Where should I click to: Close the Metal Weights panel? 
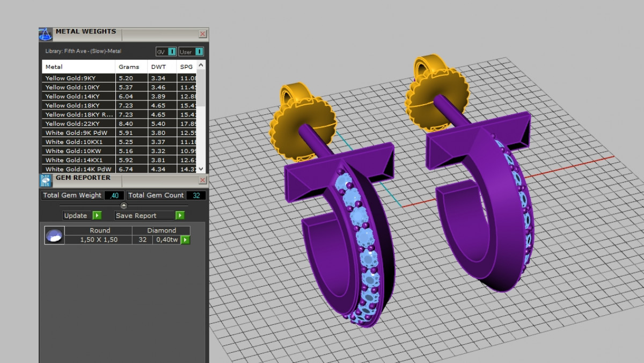pos(202,34)
